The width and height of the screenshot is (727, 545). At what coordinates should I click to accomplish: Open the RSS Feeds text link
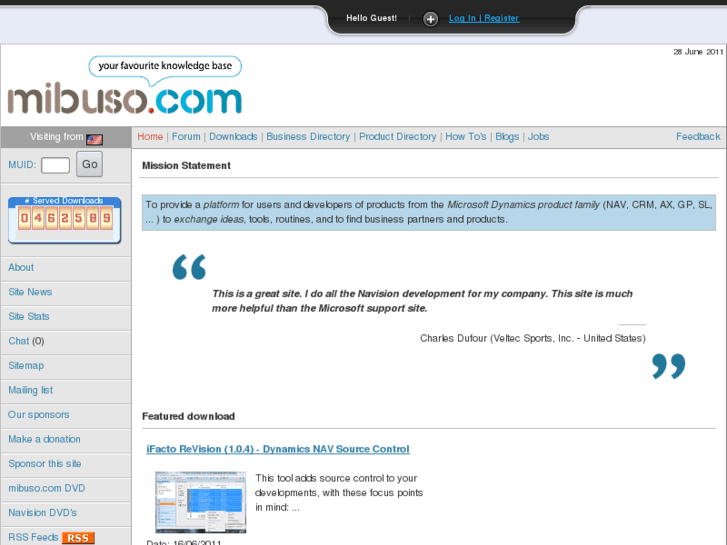click(x=33, y=537)
